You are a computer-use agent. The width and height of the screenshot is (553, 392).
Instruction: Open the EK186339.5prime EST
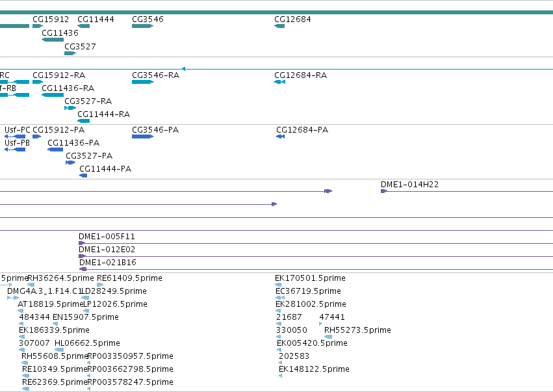point(22,337)
